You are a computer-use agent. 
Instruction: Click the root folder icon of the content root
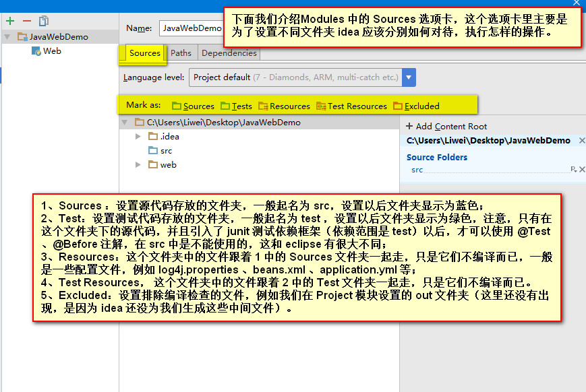tap(140, 122)
